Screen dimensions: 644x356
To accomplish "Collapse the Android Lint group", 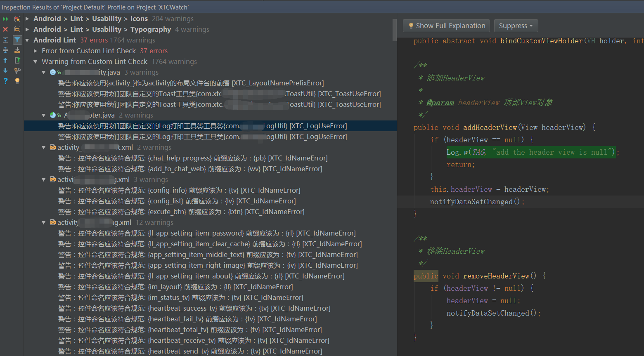I will coord(27,40).
